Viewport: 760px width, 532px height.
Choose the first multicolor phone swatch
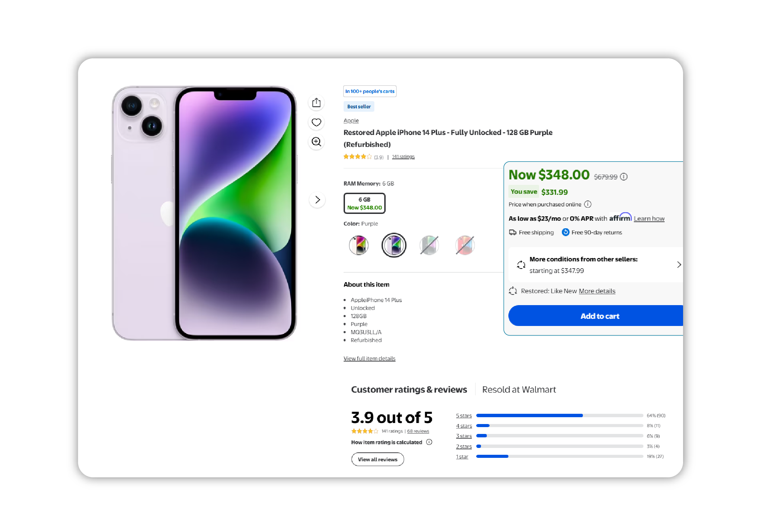coord(359,245)
